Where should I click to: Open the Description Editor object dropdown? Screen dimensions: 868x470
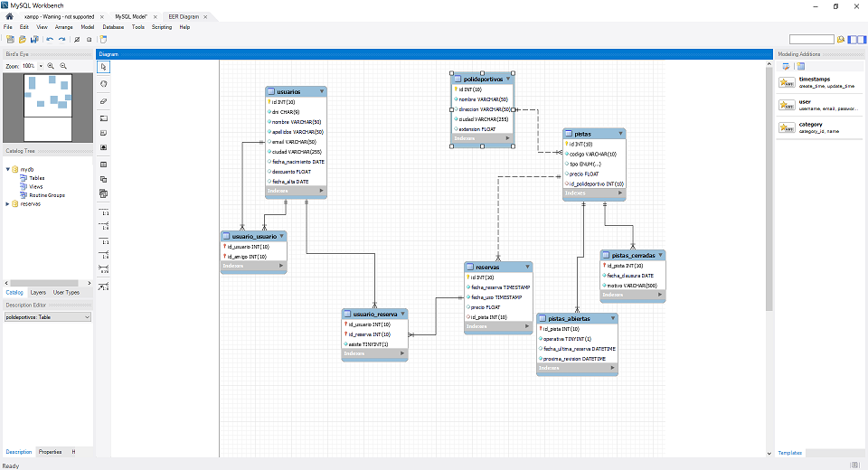[x=47, y=317]
